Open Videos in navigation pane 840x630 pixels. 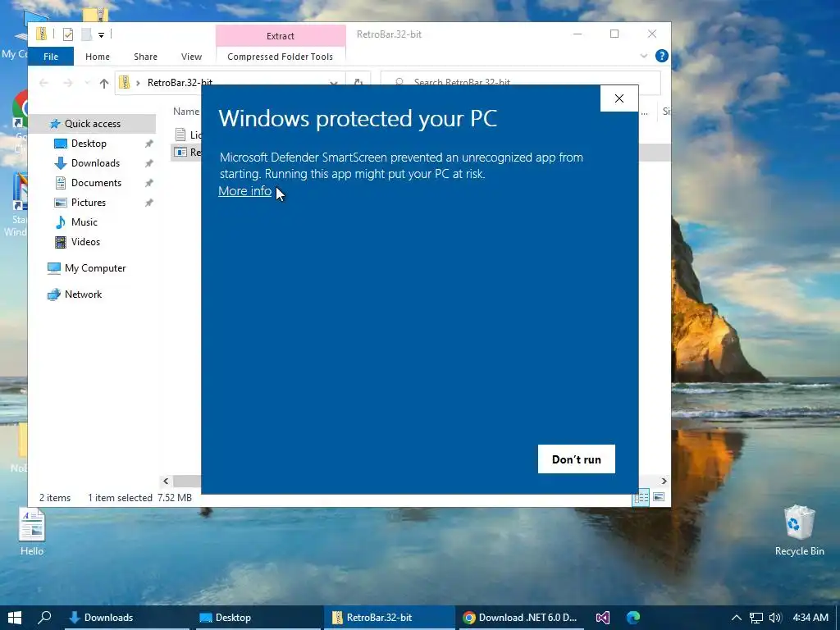tap(85, 242)
